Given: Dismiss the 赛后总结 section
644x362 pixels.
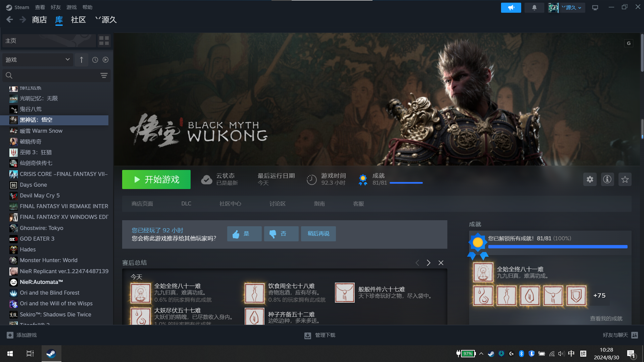Looking at the screenshot, I should (x=441, y=263).
